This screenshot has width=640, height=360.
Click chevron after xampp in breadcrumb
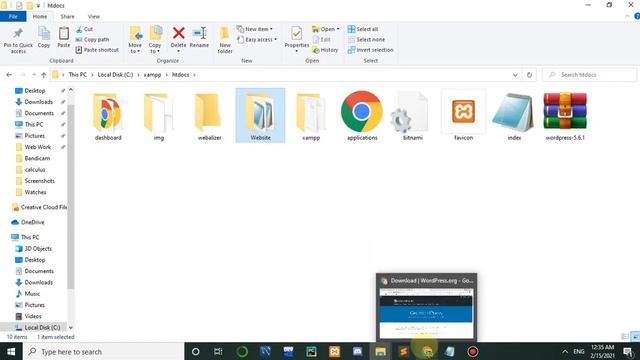(167, 75)
